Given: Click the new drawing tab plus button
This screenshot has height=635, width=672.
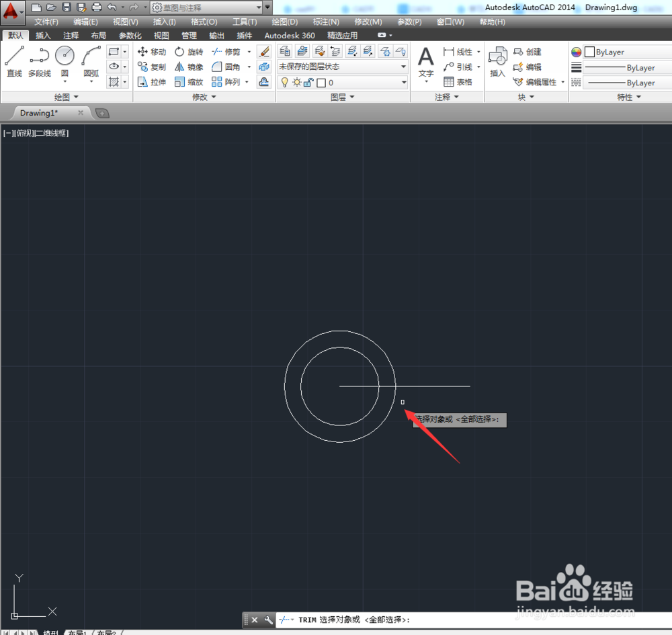Looking at the screenshot, I should [102, 114].
